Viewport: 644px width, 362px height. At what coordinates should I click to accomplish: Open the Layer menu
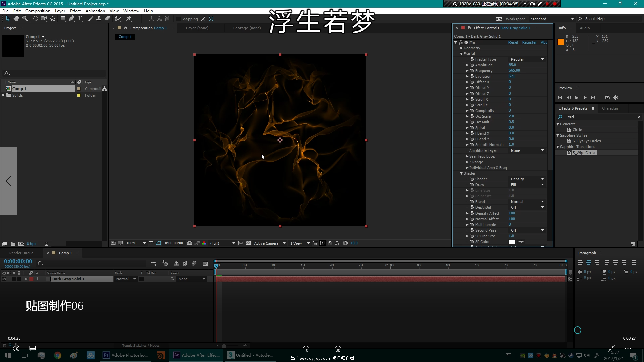click(x=60, y=11)
